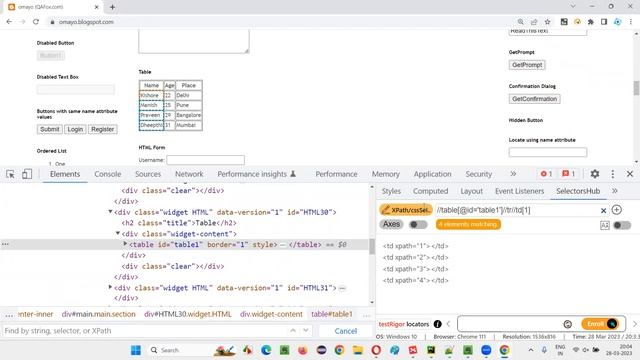Image resolution: width=640 pixels, height=360 pixels.
Task: Toggle the device toolbar icon
Action: point(27,174)
